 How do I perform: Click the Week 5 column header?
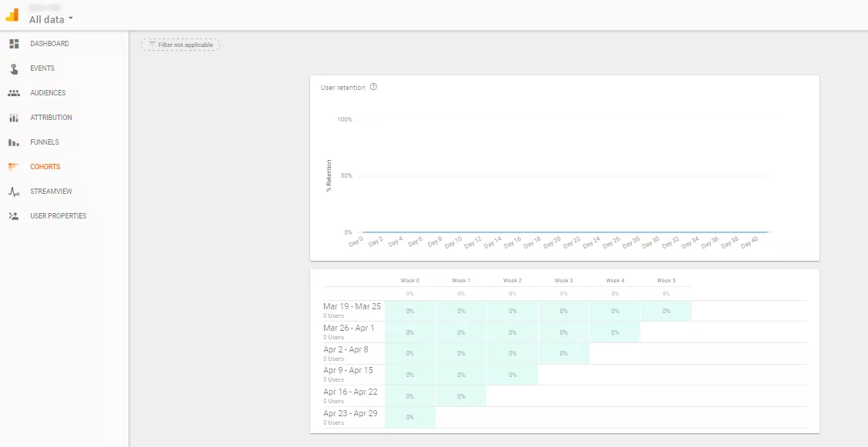[666, 281]
